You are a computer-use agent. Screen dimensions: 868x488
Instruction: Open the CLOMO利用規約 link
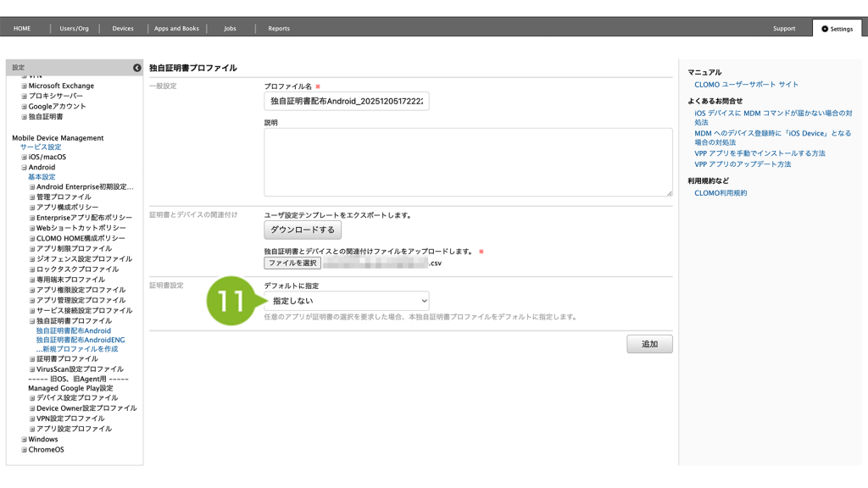[721, 193]
